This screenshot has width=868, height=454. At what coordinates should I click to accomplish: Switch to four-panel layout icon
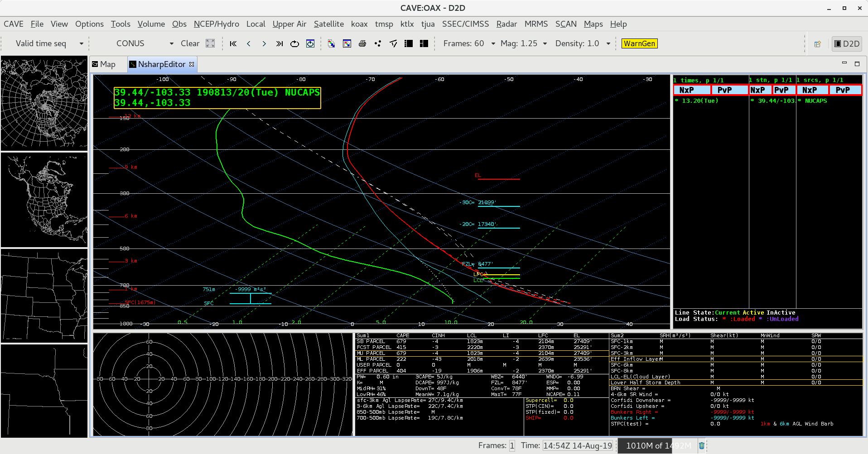click(x=424, y=43)
